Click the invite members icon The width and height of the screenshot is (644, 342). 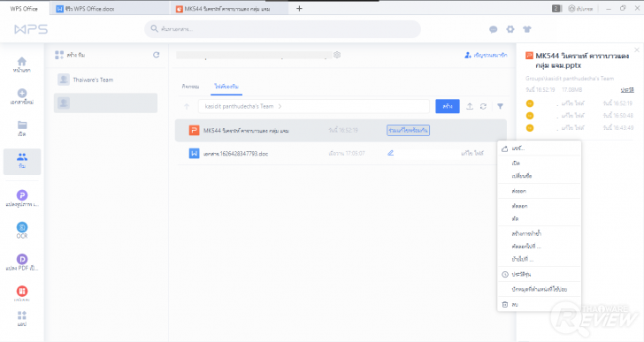tap(468, 55)
